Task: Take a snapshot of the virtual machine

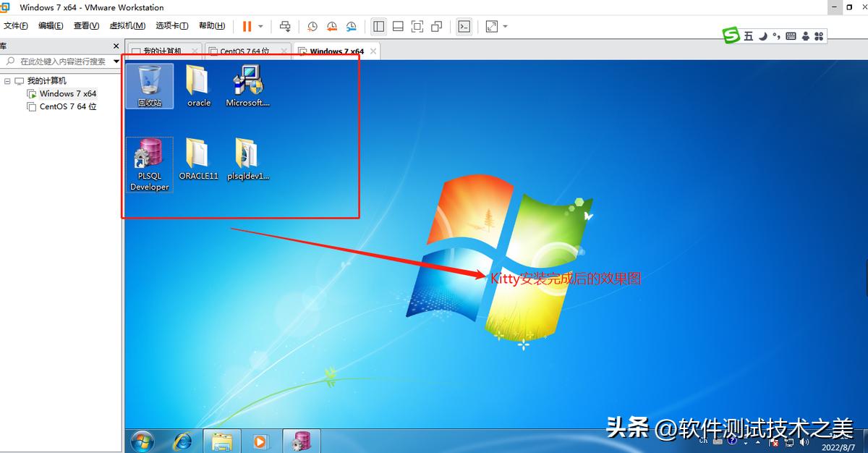Action: point(312,26)
